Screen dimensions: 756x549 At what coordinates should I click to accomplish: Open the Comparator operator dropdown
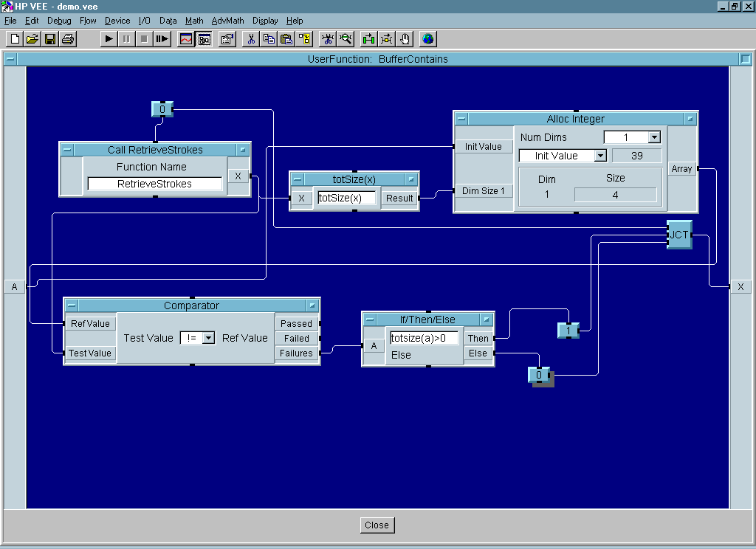pos(208,338)
